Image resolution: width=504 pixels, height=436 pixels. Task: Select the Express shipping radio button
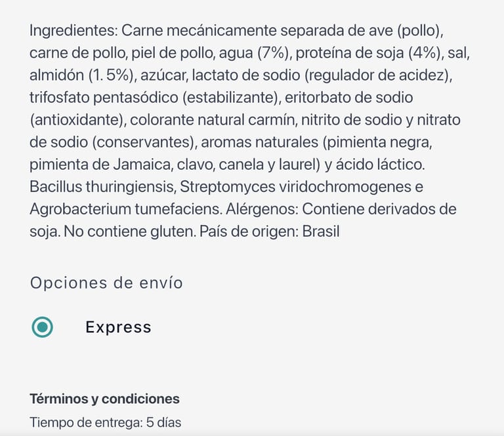(x=43, y=327)
